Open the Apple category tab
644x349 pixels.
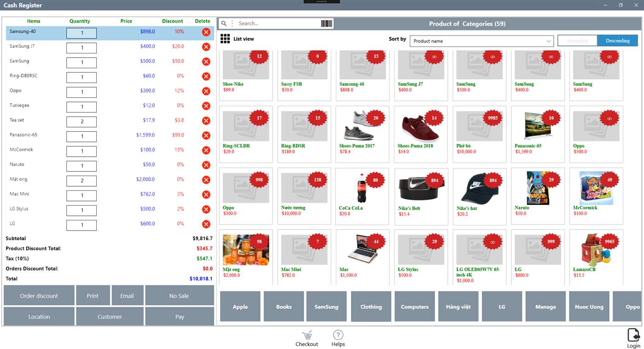pos(240,307)
